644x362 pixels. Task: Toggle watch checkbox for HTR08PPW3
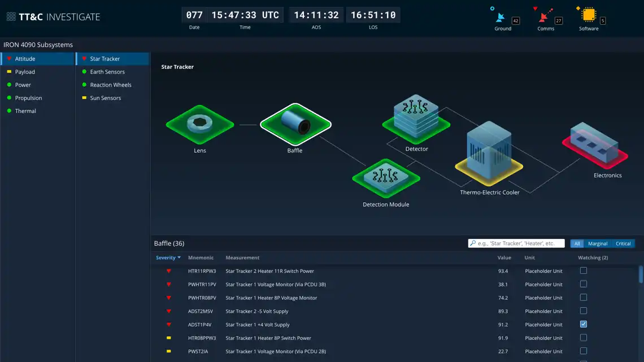pos(583,337)
